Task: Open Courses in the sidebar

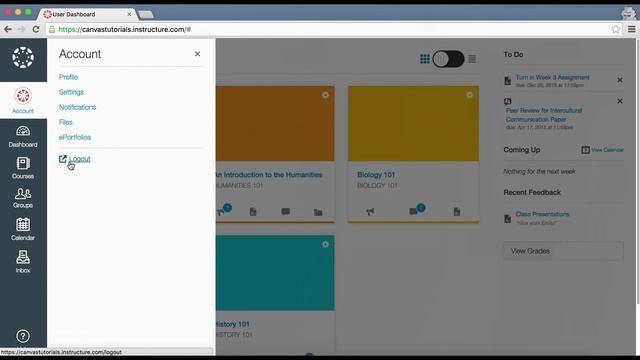Action: 23,168
